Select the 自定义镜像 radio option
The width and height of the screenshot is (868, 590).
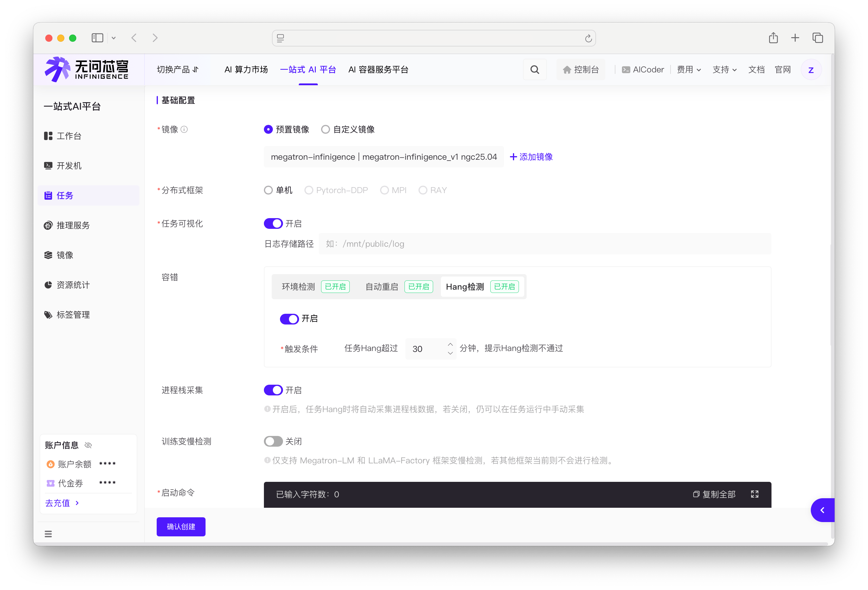pos(325,129)
